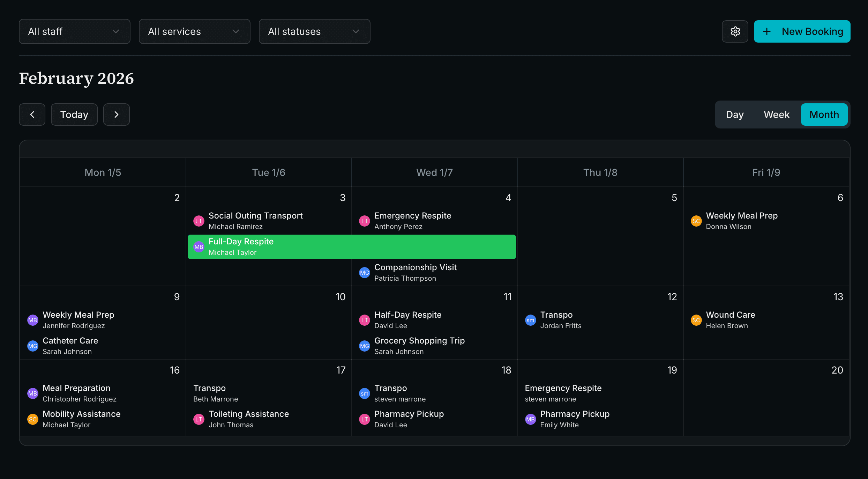Switch to the Day view tab
Viewport: 868px width, 479px height.
click(734, 115)
